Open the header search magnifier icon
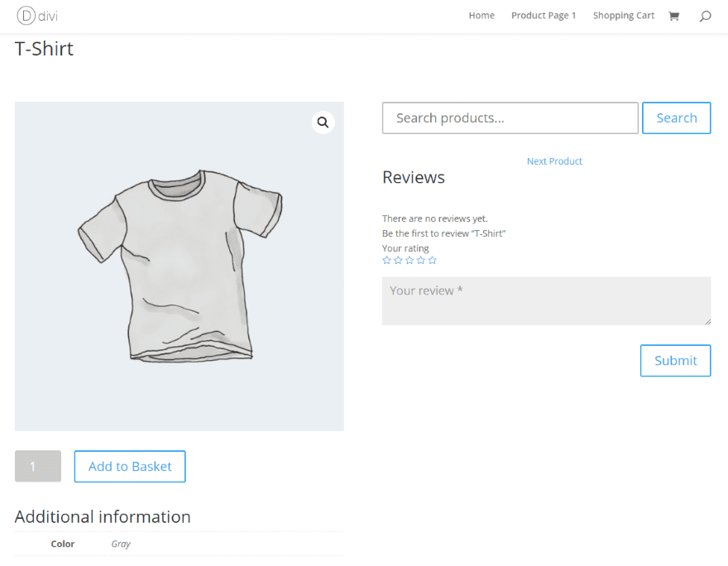 coord(705,16)
